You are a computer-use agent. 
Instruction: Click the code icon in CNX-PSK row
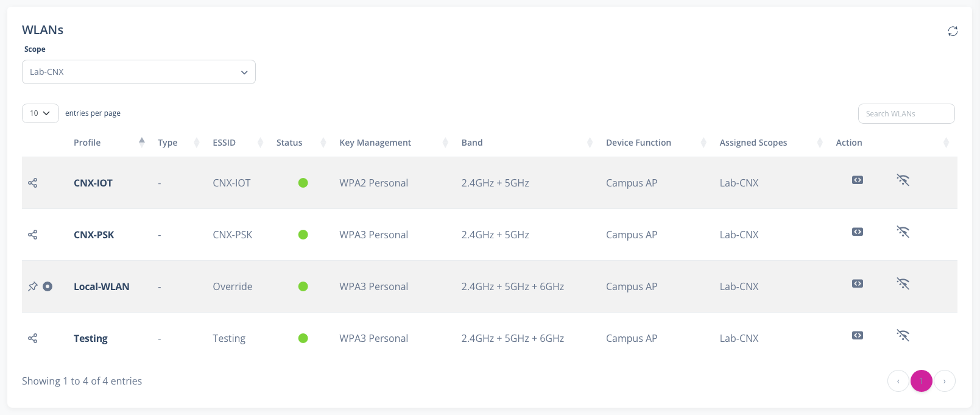pos(857,232)
